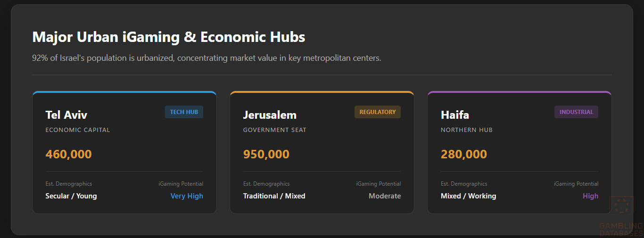Click the 460,000 population figure
The height and width of the screenshot is (238, 644).
pyautogui.click(x=69, y=154)
